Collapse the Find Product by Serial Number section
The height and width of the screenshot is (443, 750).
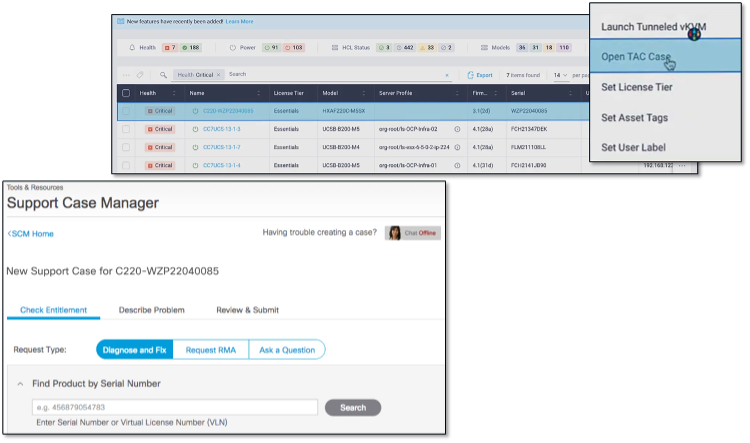(21, 383)
